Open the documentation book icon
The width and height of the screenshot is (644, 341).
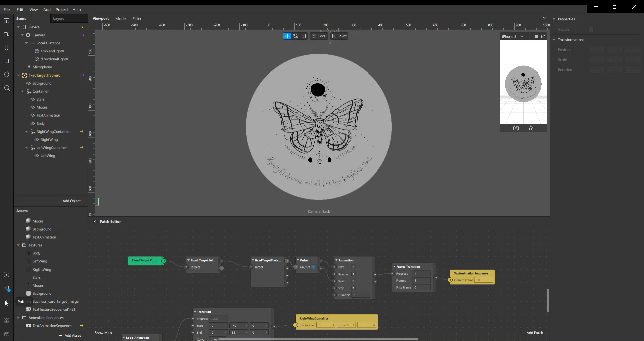tap(6, 334)
